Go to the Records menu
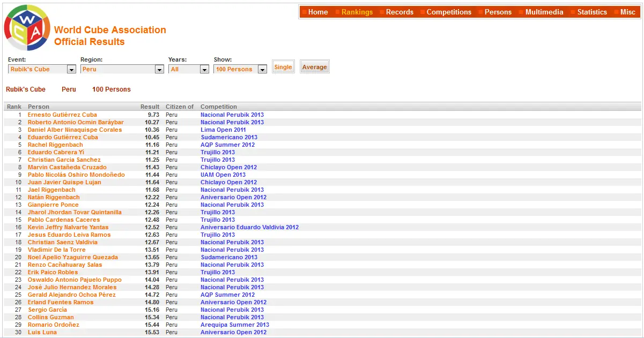This screenshot has width=644, height=338. coord(400,12)
